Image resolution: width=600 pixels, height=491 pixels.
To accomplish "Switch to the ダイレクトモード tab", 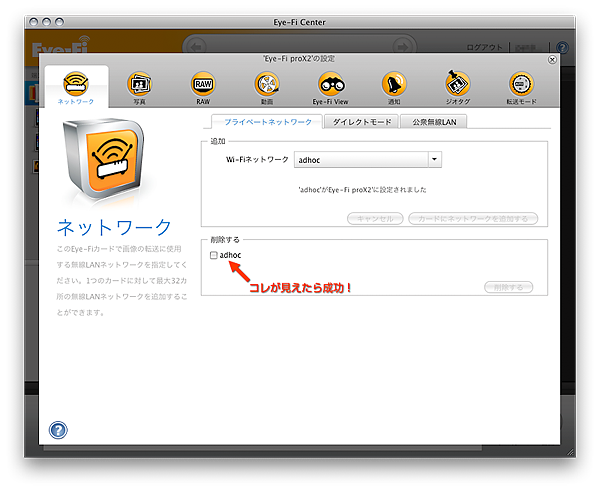I will 362,122.
